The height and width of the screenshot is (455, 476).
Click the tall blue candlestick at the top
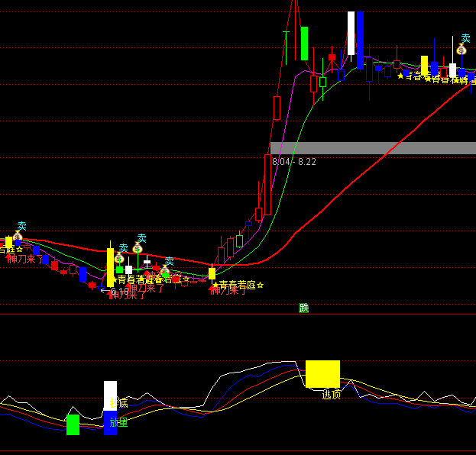pos(360,40)
